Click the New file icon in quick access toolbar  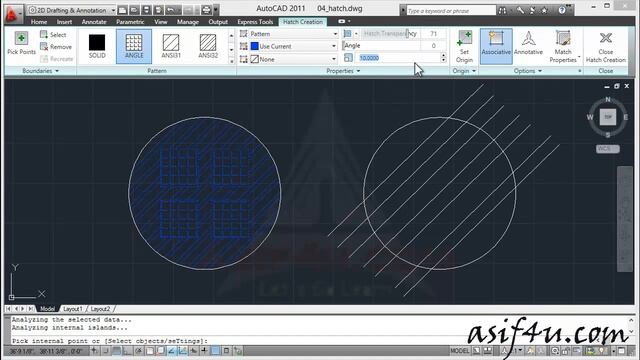click(122, 10)
